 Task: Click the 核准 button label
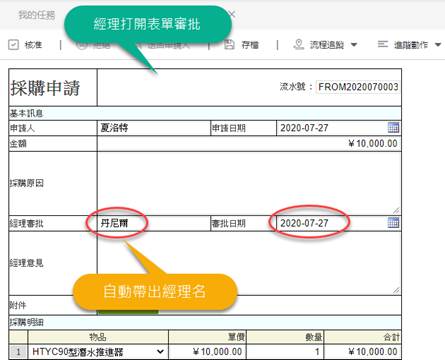click(33, 45)
